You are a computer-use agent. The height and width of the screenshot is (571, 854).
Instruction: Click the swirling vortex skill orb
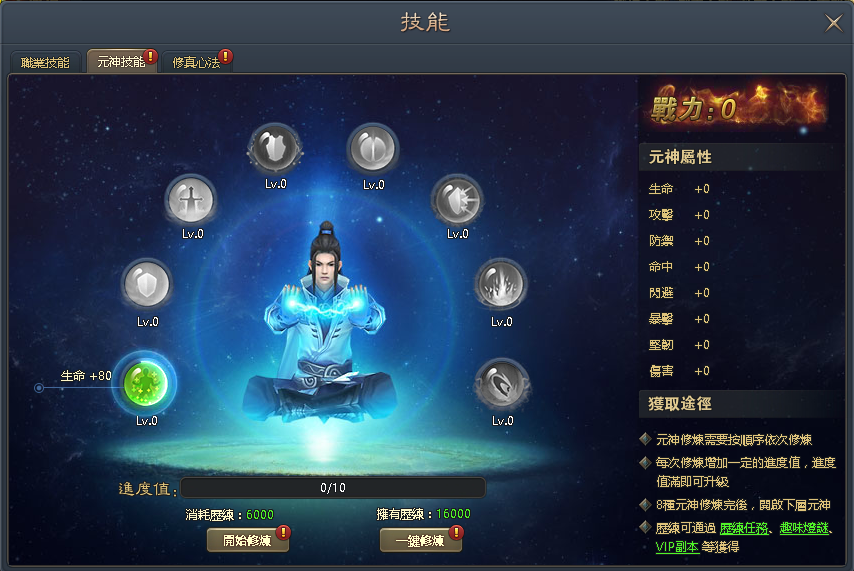tap(502, 384)
